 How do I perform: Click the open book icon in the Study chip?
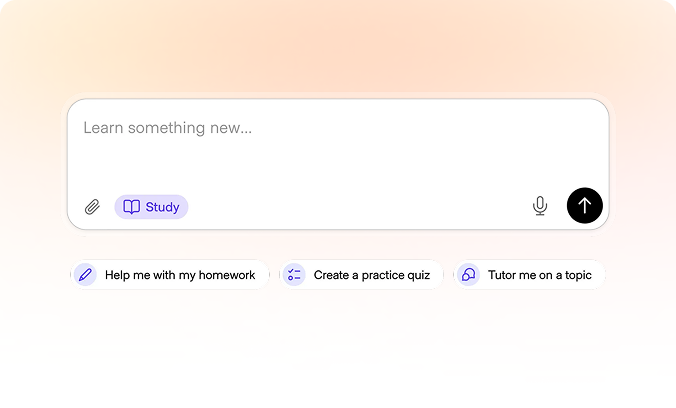(x=131, y=207)
